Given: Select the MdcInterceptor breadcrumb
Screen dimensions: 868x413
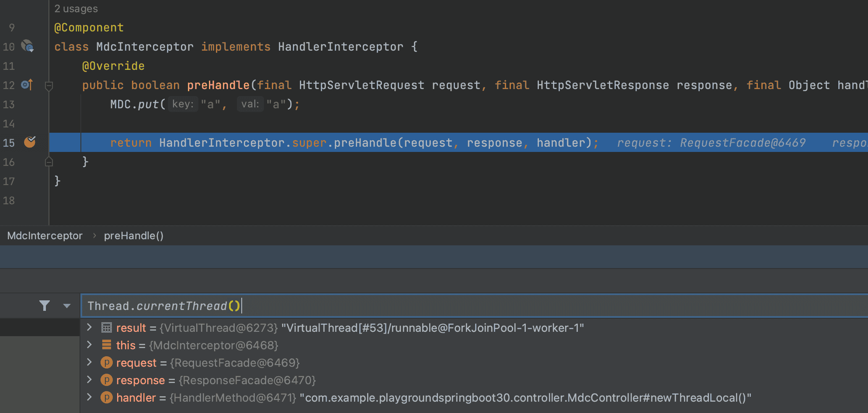Looking at the screenshot, I should click(45, 236).
